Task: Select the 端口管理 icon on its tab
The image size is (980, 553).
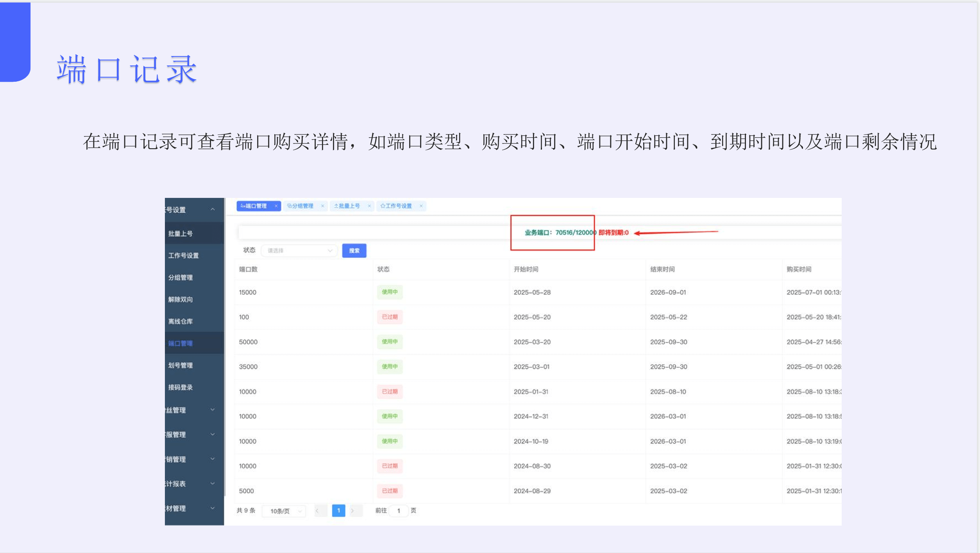Action: (243, 206)
